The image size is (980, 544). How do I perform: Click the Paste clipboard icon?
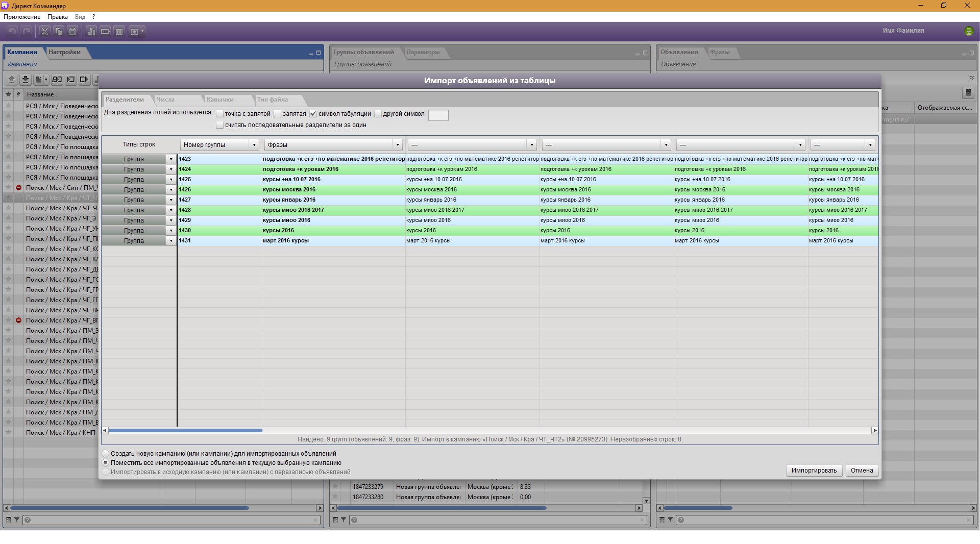pos(72,32)
